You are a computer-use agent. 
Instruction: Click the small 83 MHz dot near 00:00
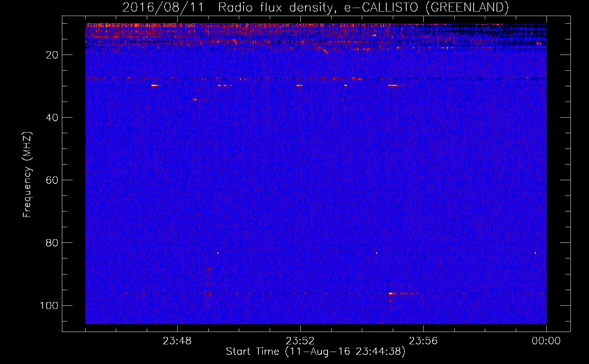point(535,253)
